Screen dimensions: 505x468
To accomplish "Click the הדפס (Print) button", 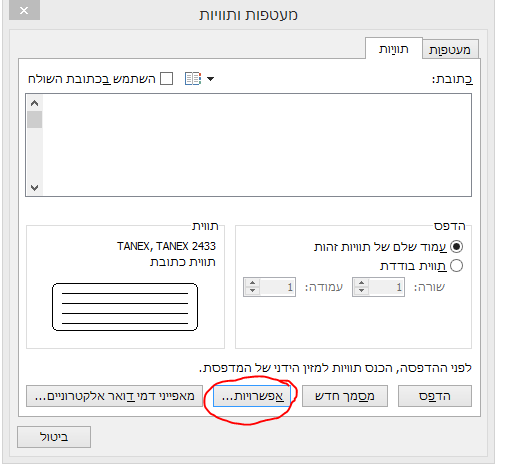I will tap(435, 396).
